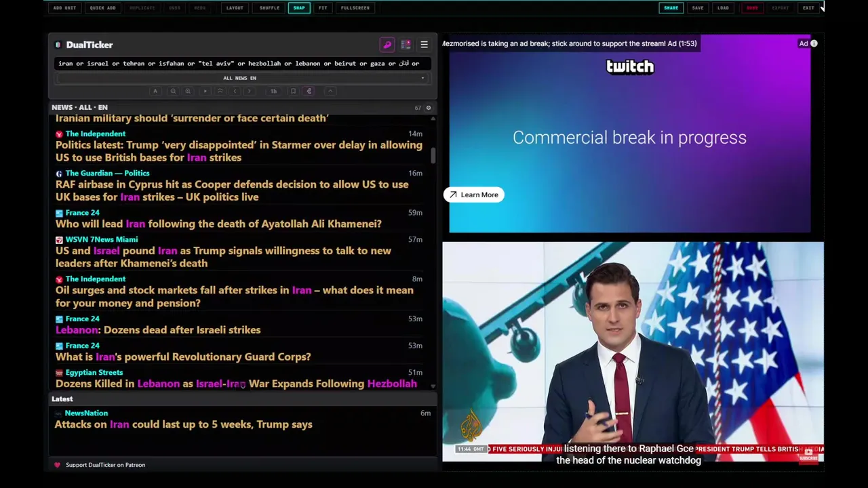Click the LOAD button
The height and width of the screenshot is (488, 868).
pos(723,7)
